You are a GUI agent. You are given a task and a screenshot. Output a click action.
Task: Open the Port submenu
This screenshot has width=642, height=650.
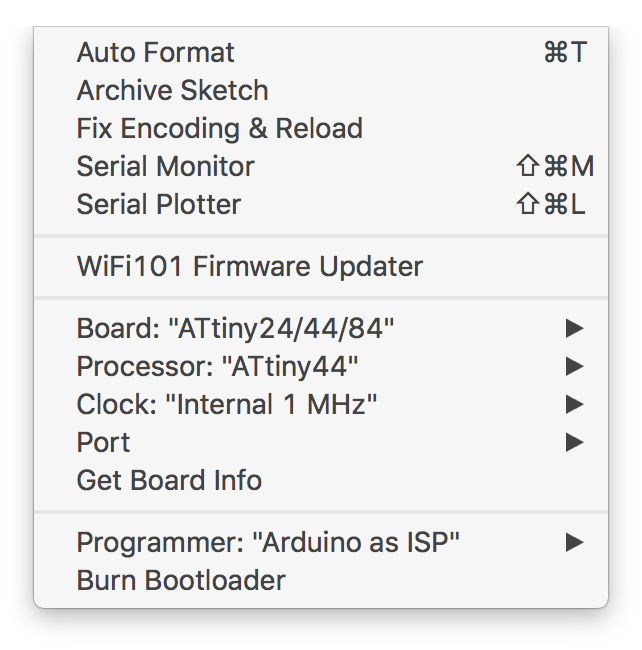point(321,442)
